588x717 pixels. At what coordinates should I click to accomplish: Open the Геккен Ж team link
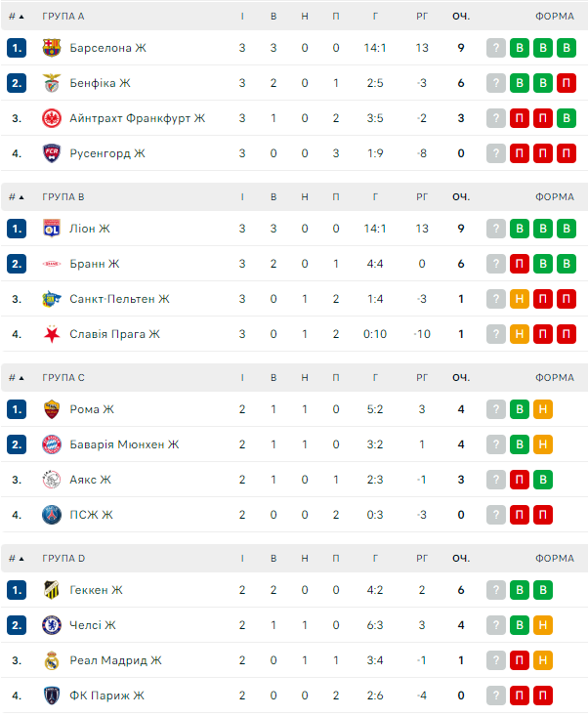[x=96, y=590]
